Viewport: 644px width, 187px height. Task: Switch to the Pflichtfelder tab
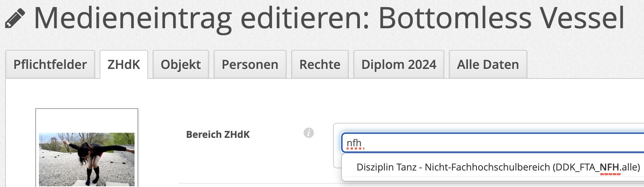click(50, 65)
